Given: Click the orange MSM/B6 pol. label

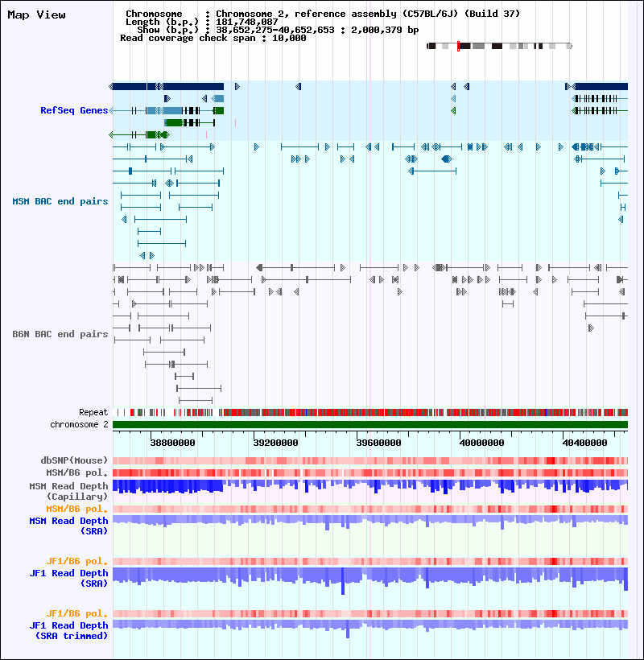Looking at the screenshot, I should click(77, 509).
